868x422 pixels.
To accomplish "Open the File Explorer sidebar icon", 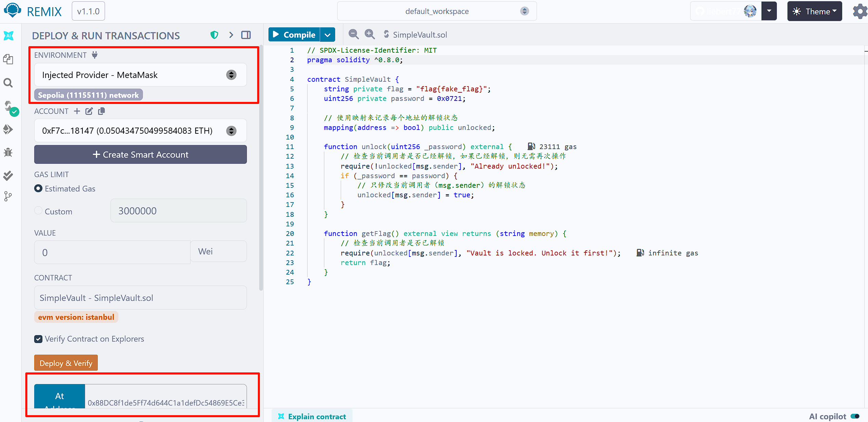I will (8, 59).
